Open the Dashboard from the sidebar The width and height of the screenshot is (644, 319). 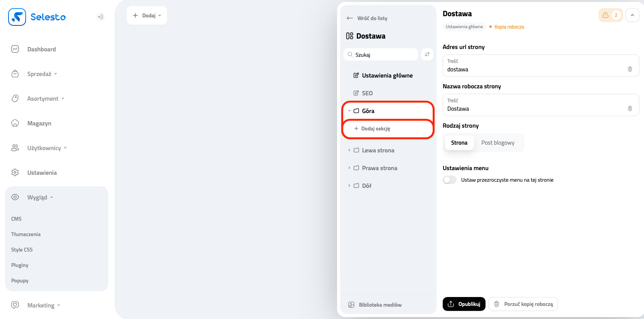coord(41,49)
